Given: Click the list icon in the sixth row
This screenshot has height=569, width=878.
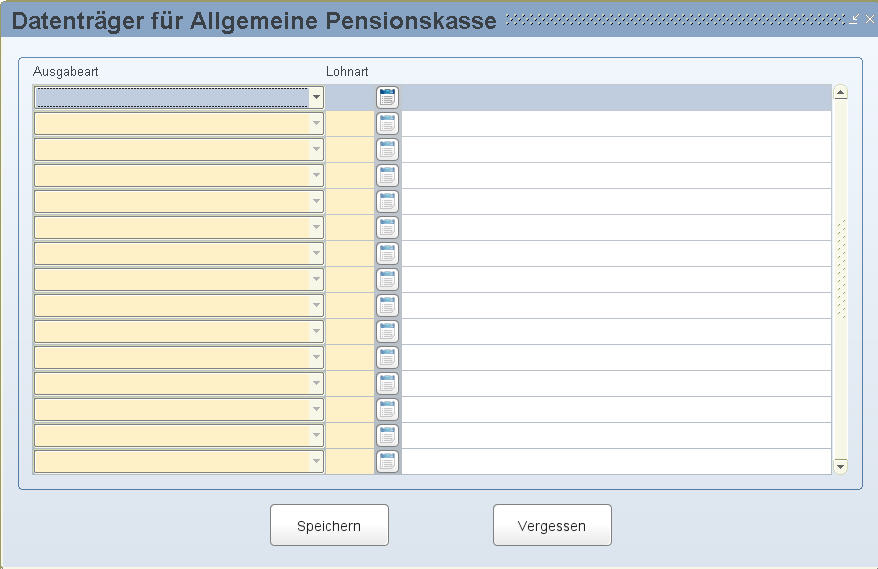Looking at the screenshot, I should click(387, 227).
